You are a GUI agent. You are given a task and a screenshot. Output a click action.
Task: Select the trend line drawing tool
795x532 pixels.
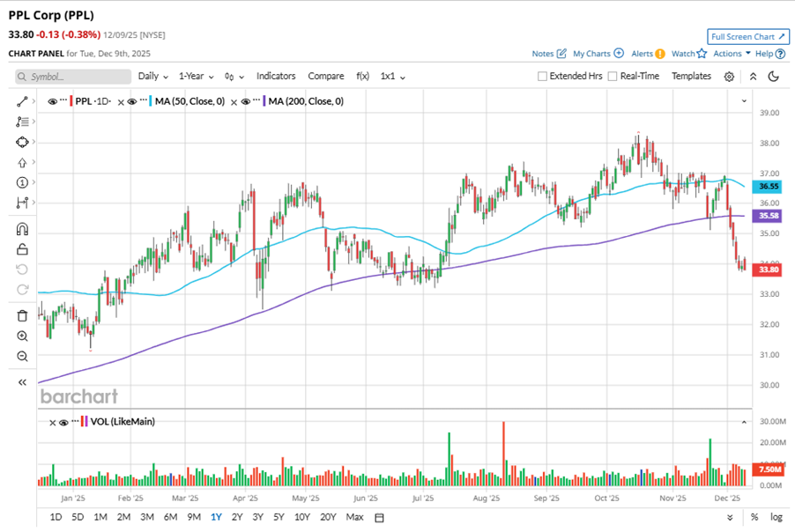(x=22, y=101)
